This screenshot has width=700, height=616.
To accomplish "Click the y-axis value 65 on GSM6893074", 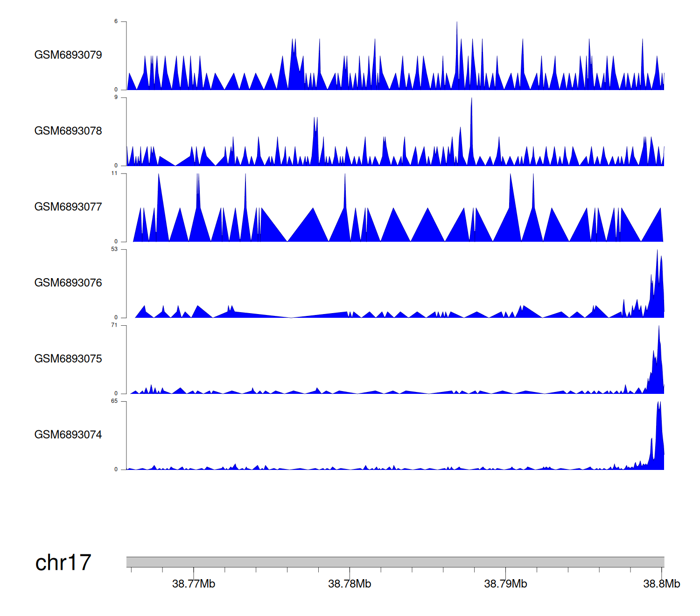I will (114, 401).
